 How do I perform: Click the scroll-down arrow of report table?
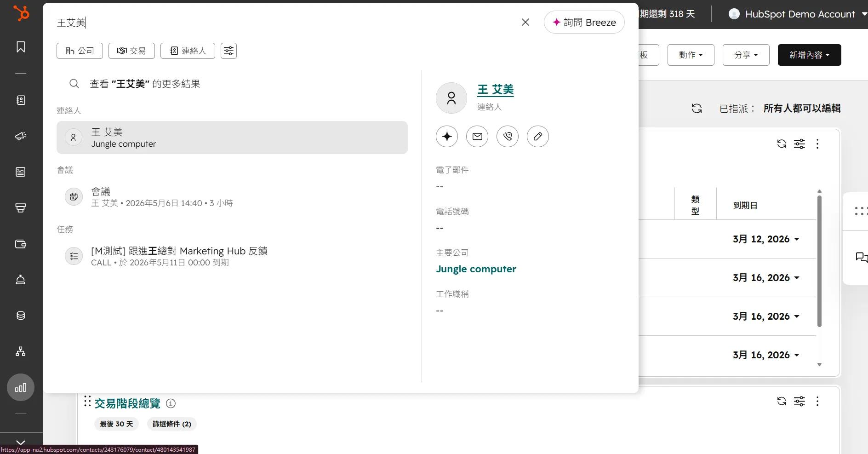coord(819,365)
